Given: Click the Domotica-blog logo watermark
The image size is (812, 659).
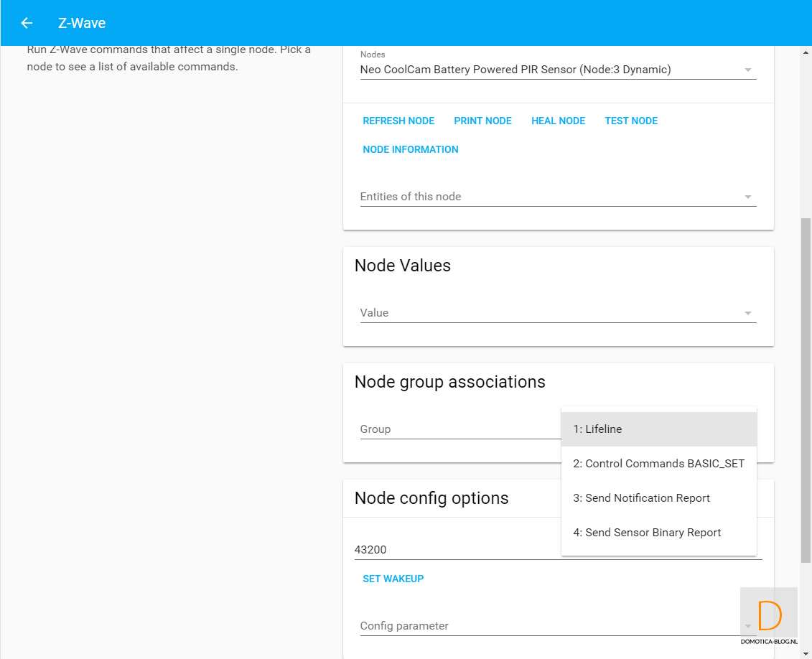Looking at the screenshot, I should pos(769,615).
